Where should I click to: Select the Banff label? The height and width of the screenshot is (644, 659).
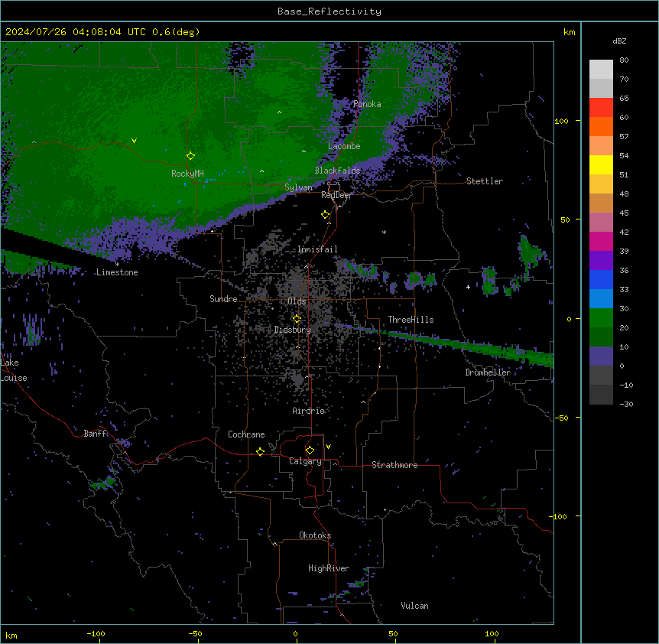96,434
